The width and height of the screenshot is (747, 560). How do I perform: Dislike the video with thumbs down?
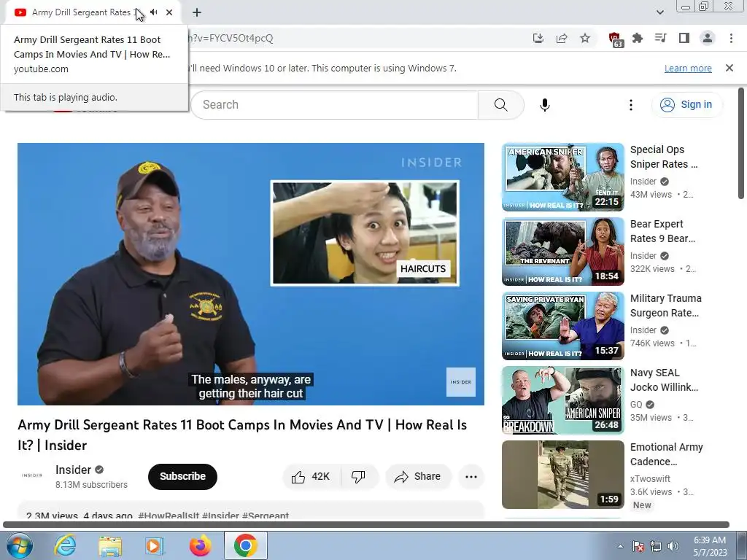point(358,476)
